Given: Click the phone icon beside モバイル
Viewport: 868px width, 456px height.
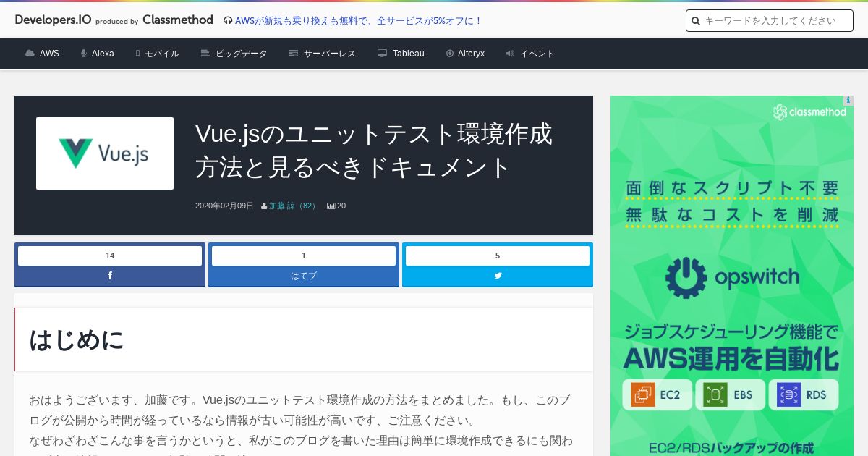Looking at the screenshot, I should pyautogui.click(x=137, y=54).
